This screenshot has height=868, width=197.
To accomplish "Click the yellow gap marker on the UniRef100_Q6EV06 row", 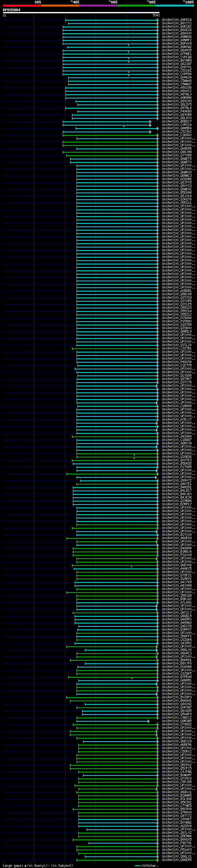I will pos(132,567).
